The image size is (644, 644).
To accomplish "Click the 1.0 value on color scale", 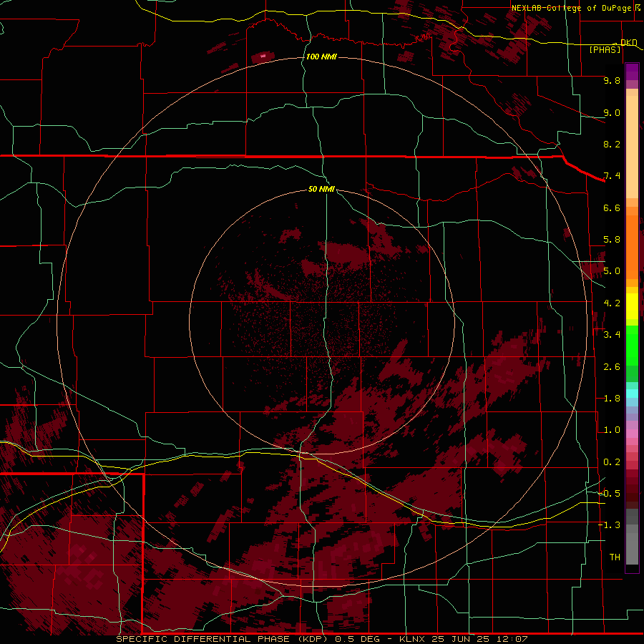I will pos(612,430).
